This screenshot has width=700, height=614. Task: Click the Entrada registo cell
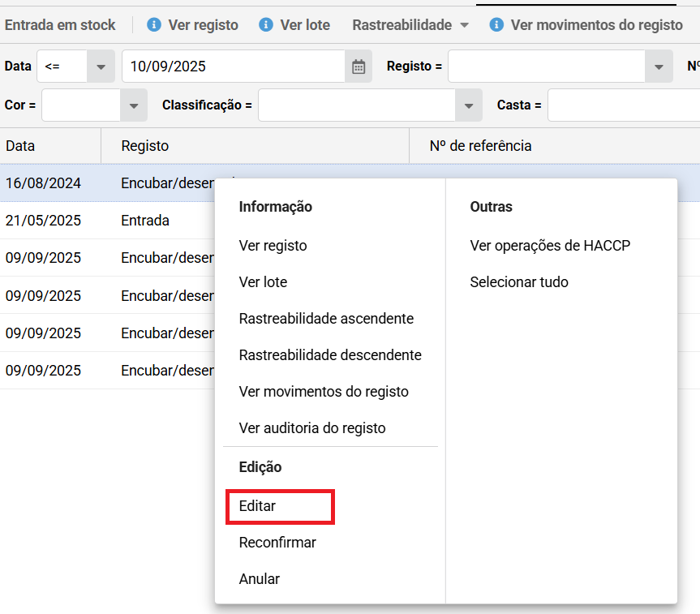point(145,221)
